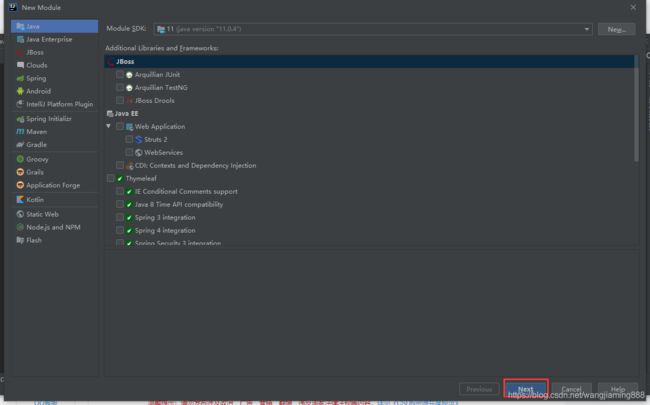Click the WebServices globe icon
The image size is (650, 405).
(x=139, y=153)
